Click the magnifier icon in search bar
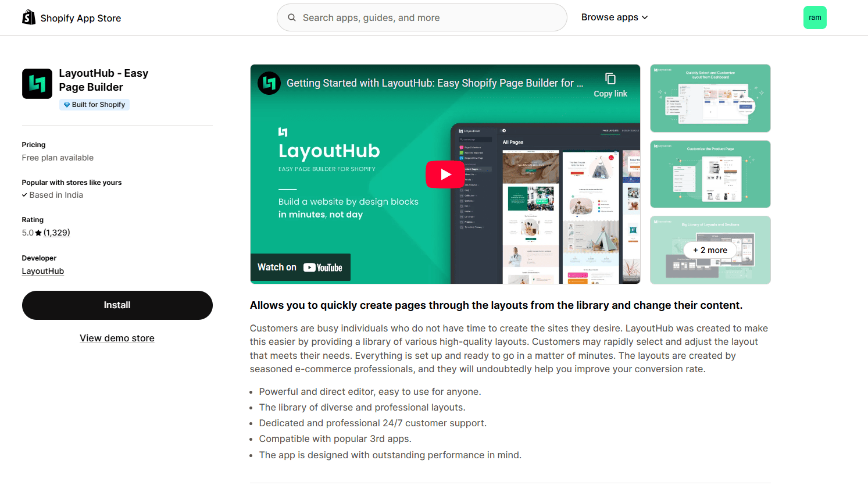This screenshot has height=485, width=868. tap(292, 17)
